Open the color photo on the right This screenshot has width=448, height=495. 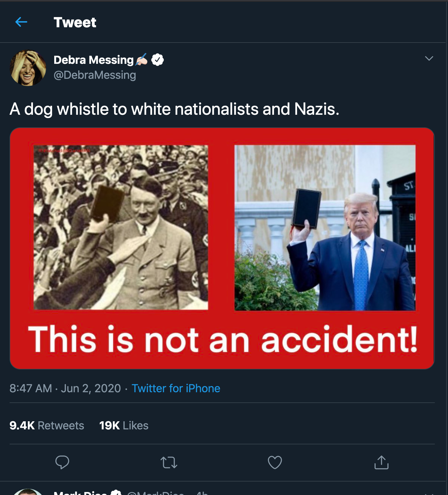pos(325,228)
